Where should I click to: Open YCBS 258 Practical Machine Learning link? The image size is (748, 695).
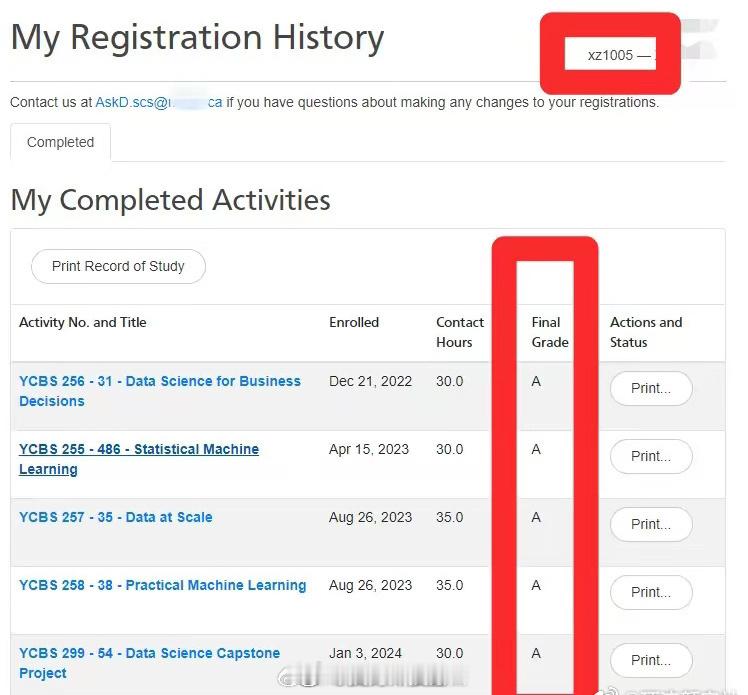pyautogui.click(x=163, y=585)
